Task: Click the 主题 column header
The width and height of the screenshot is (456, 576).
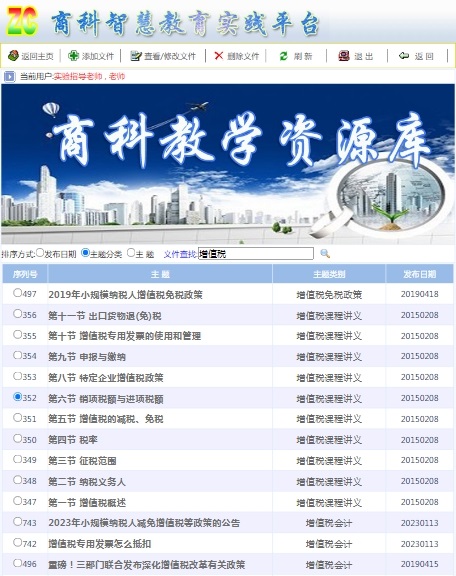Action: pos(160,274)
